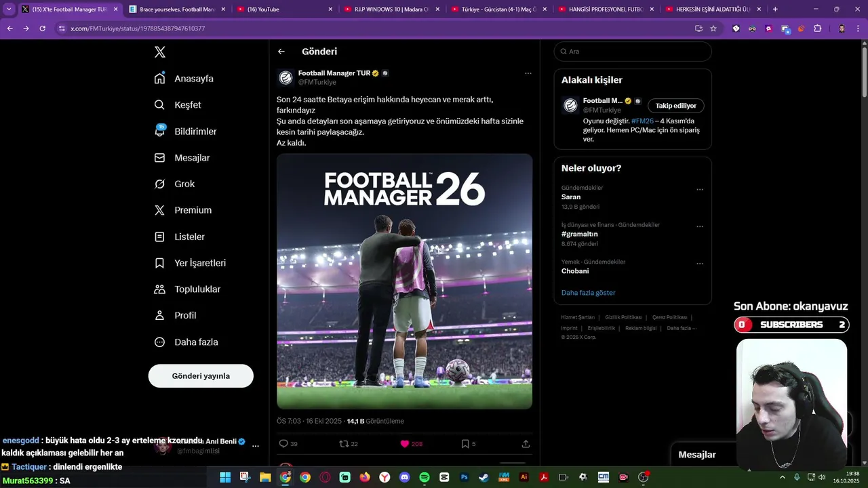Switch to HERKESİN EŞİNİ ALDATTIĞI tab
This screenshot has height=488, width=868.
713,9
